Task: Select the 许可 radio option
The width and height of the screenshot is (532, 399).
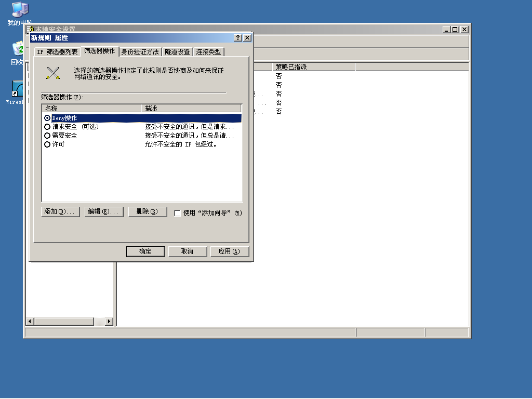Action: point(47,144)
